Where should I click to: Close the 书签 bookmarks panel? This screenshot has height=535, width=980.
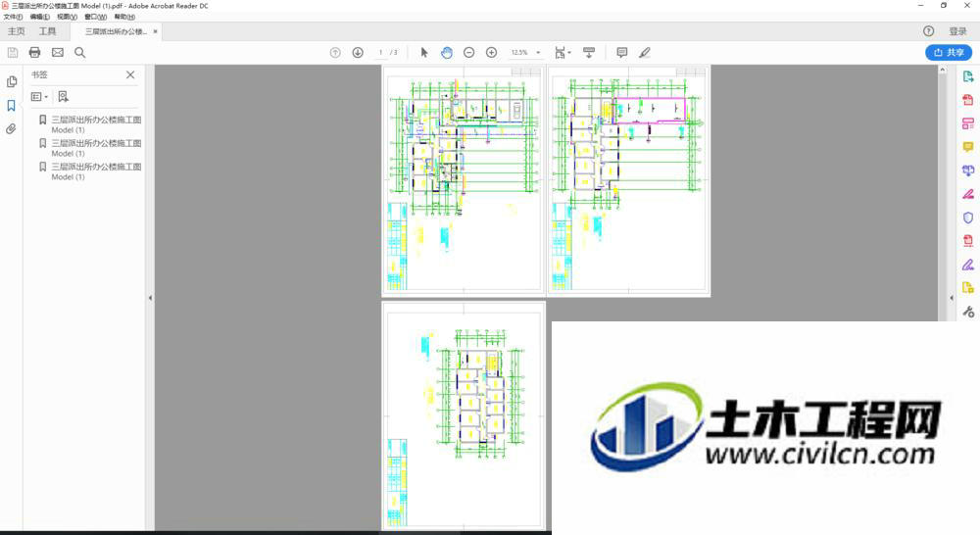[130, 75]
